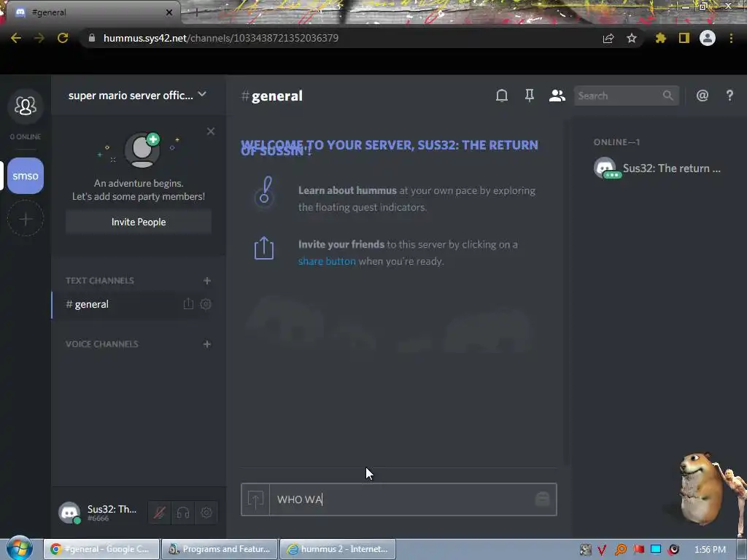Open a new browser tab

coord(196,12)
